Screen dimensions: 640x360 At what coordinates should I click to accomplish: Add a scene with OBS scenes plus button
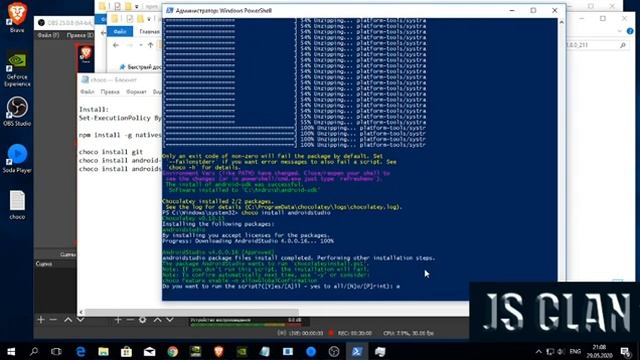pos(40,320)
